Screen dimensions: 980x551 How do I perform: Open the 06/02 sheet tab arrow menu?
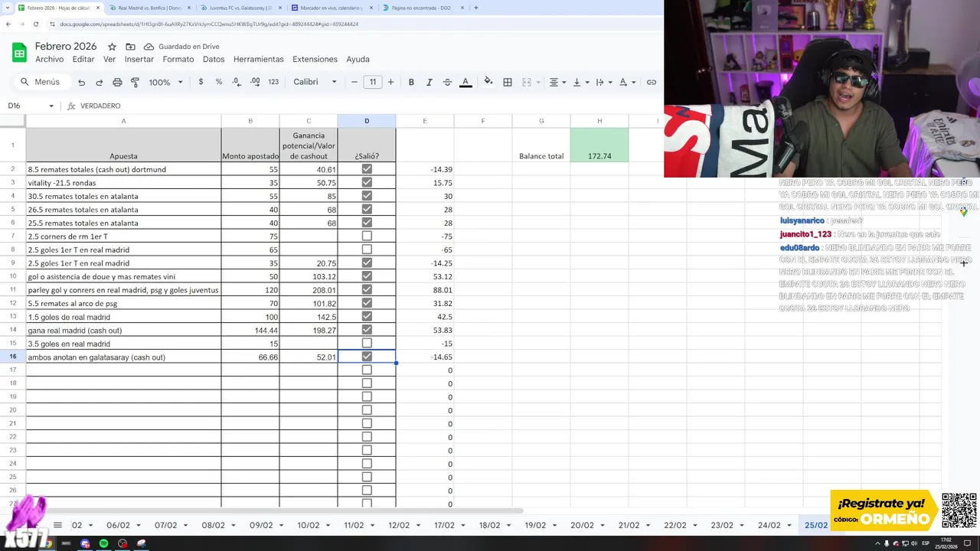pyautogui.click(x=138, y=526)
